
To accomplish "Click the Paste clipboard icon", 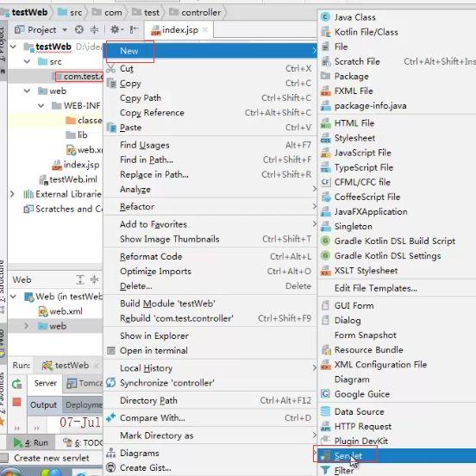I will (x=111, y=128).
